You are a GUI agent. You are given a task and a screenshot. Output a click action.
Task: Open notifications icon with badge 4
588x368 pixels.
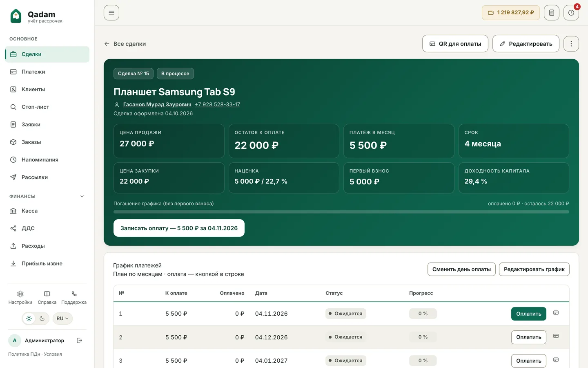click(571, 13)
